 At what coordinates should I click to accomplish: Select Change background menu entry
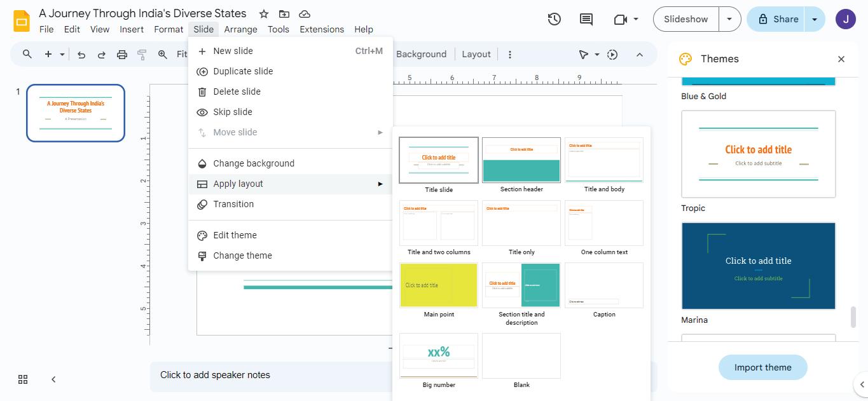click(x=254, y=163)
